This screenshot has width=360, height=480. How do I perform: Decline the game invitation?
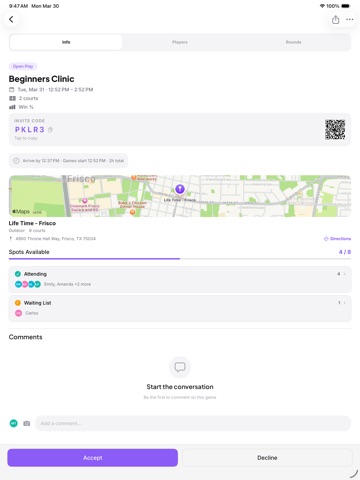point(267,458)
